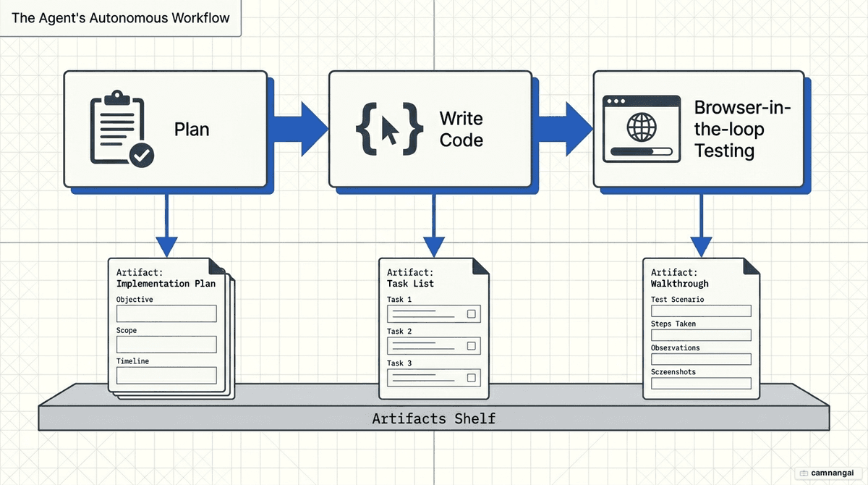Click the "Scope" label text
This screenshot has width=868, height=485.
click(x=127, y=330)
